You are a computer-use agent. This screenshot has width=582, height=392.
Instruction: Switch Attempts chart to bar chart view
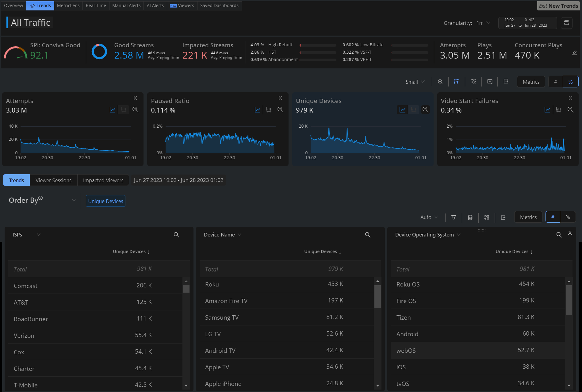[x=124, y=110]
